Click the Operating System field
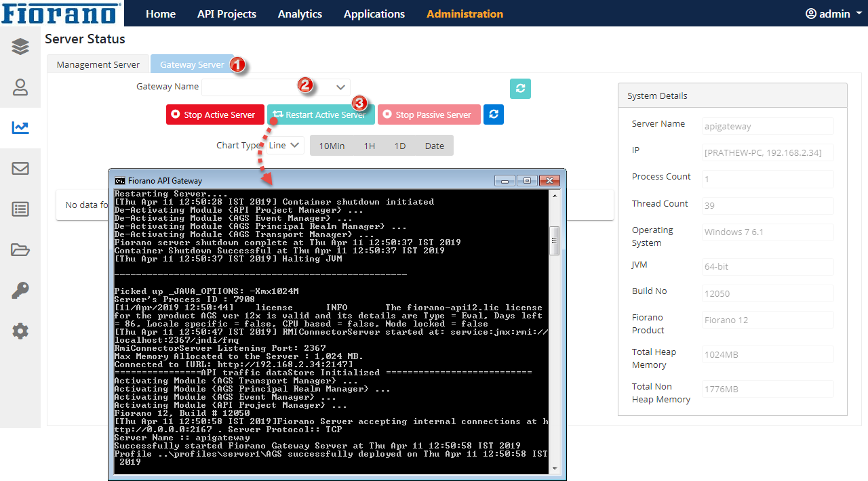The height and width of the screenshot is (481, 868). tap(768, 232)
